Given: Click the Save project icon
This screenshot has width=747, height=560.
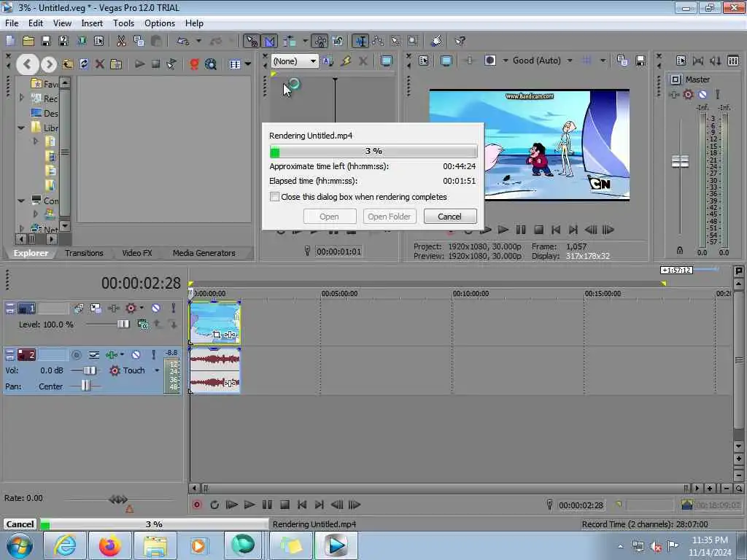Looking at the screenshot, I should tap(46, 41).
